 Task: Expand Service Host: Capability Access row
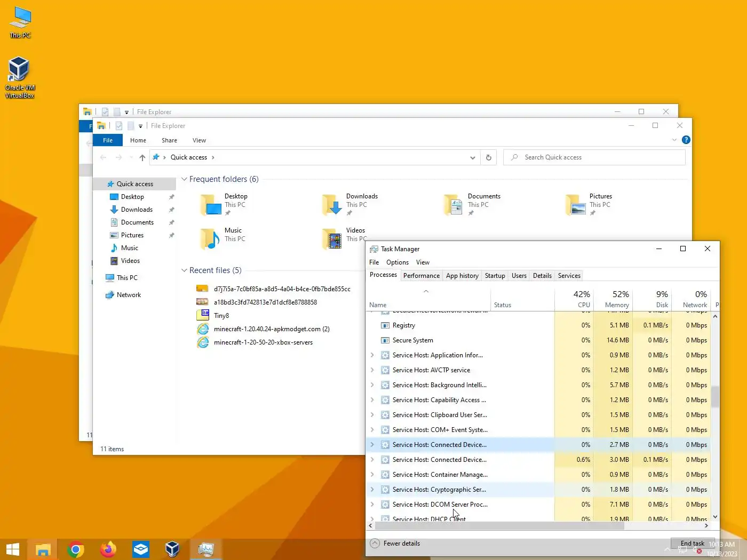pyautogui.click(x=372, y=400)
